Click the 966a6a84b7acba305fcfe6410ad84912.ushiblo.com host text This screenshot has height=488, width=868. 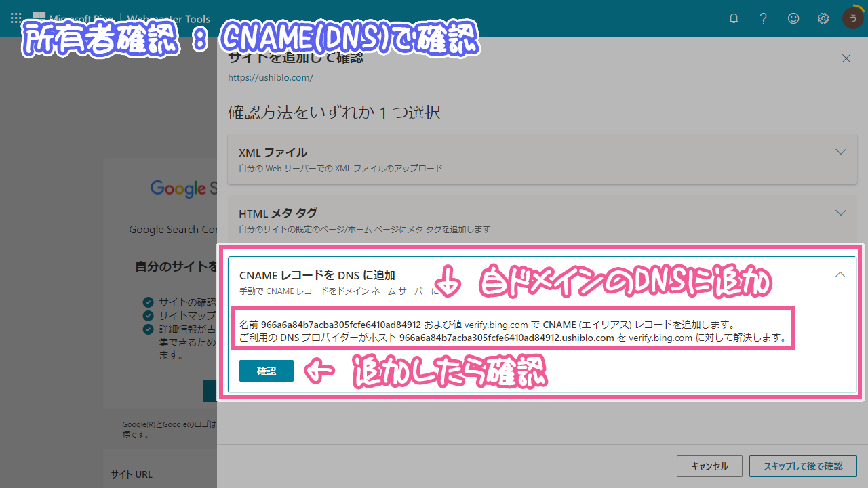pos(507,338)
